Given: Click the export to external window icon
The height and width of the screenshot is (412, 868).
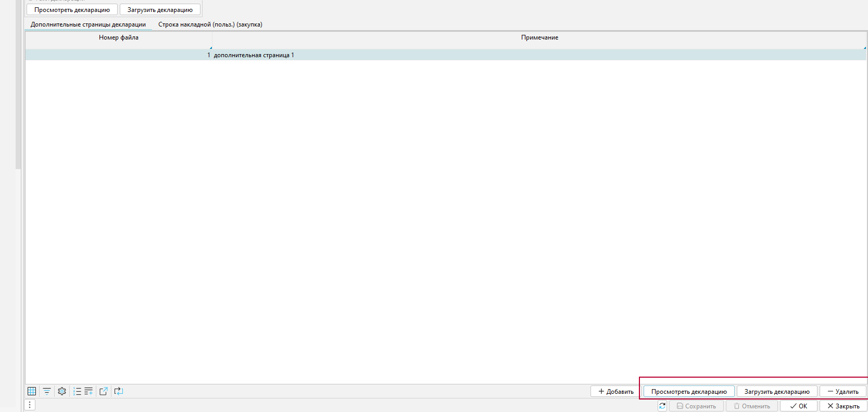Looking at the screenshot, I should [x=104, y=391].
